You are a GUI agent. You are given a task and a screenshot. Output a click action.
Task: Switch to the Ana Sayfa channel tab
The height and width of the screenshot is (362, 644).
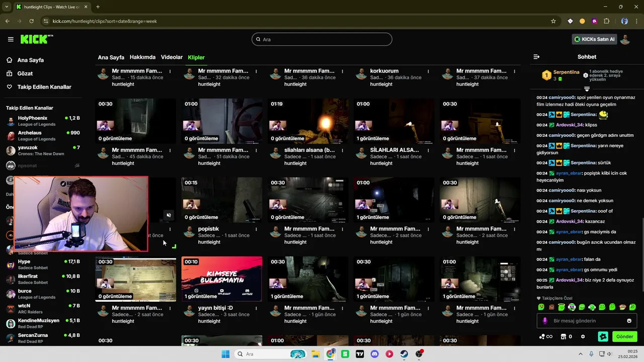coord(111,57)
